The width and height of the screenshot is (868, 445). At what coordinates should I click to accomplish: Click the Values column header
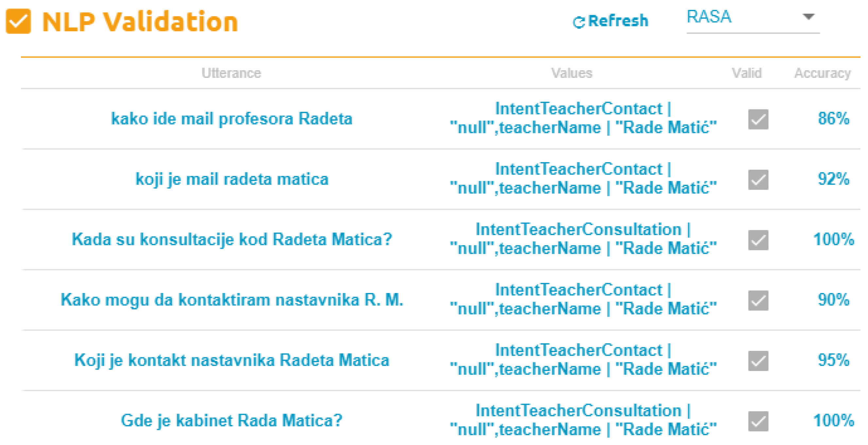[x=571, y=73]
